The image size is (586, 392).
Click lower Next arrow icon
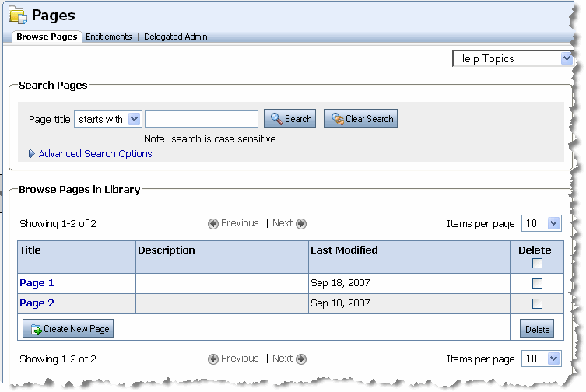301,359
